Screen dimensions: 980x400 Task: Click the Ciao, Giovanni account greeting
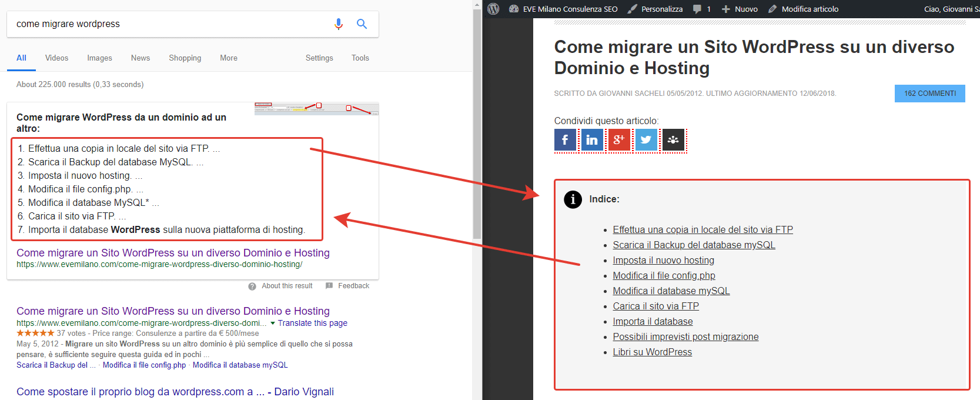click(x=951, y=9)
